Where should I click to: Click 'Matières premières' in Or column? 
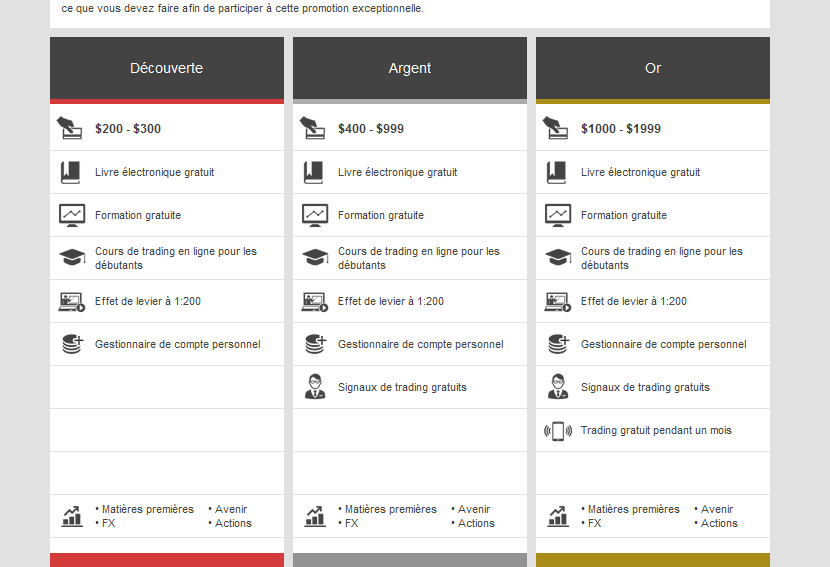point(634,509)
